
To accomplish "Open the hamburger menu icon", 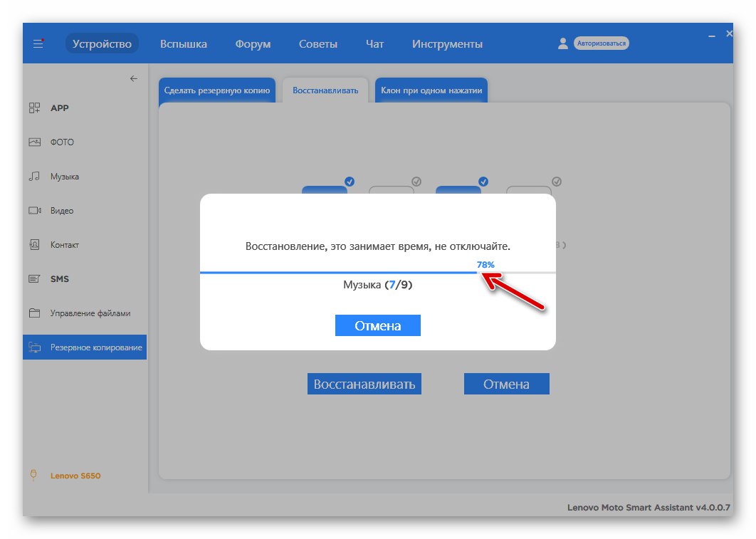I will pos(38,44).
